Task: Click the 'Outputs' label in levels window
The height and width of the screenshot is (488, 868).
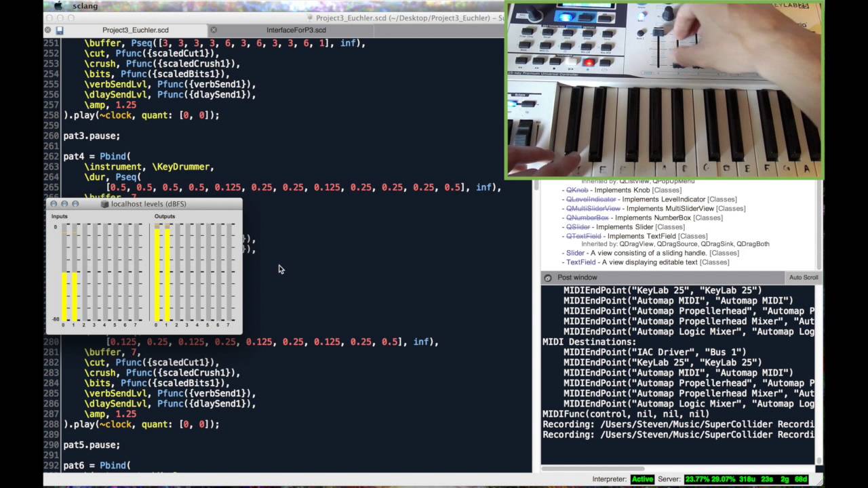Action: pyautogui.click(x=165, y=216)
